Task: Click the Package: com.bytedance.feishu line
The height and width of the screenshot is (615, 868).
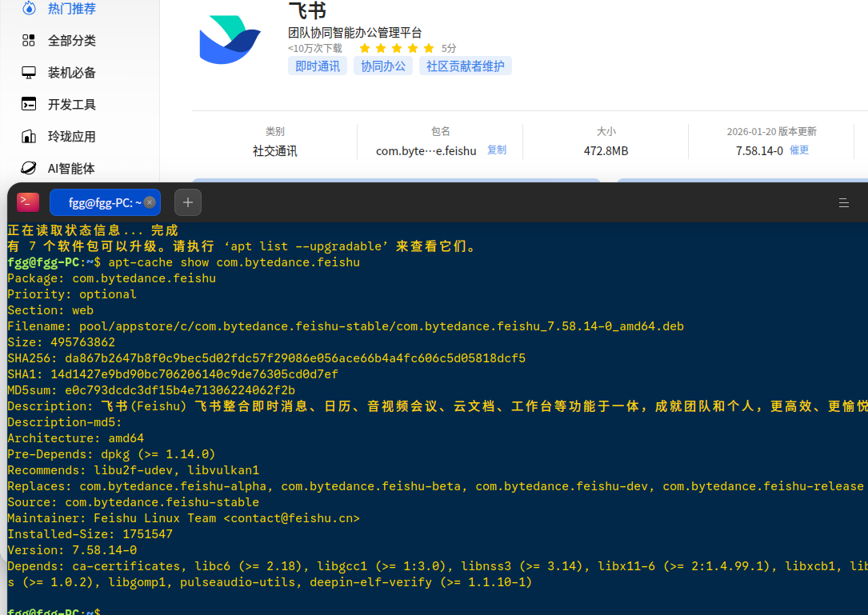Action: coord(111,278)
